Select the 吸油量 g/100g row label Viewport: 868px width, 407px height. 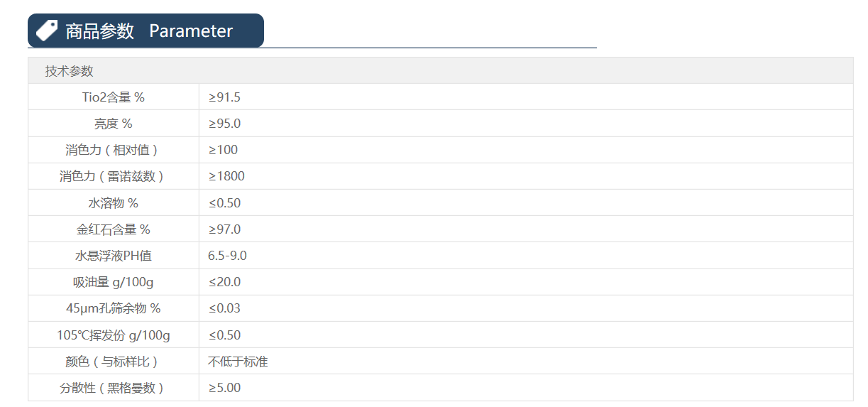[114, 282]
